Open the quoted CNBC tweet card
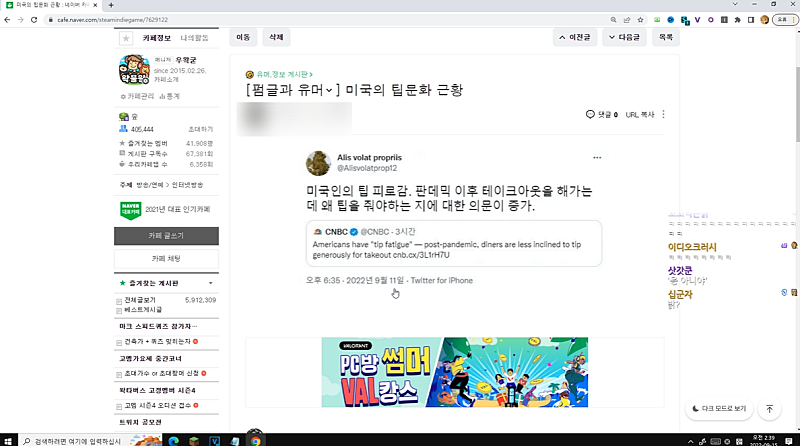Viewport: 800px width, 446px height. click(454, 243)
